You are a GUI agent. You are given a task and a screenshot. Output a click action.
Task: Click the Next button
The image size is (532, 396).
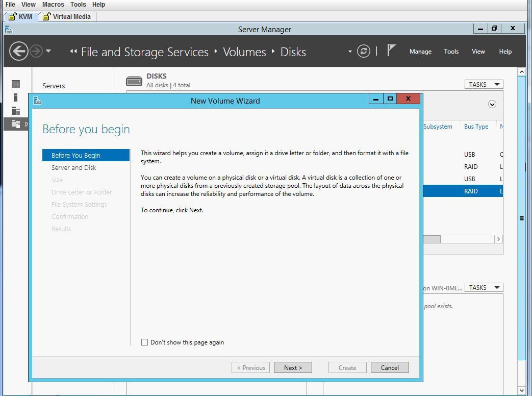(293, 367)
